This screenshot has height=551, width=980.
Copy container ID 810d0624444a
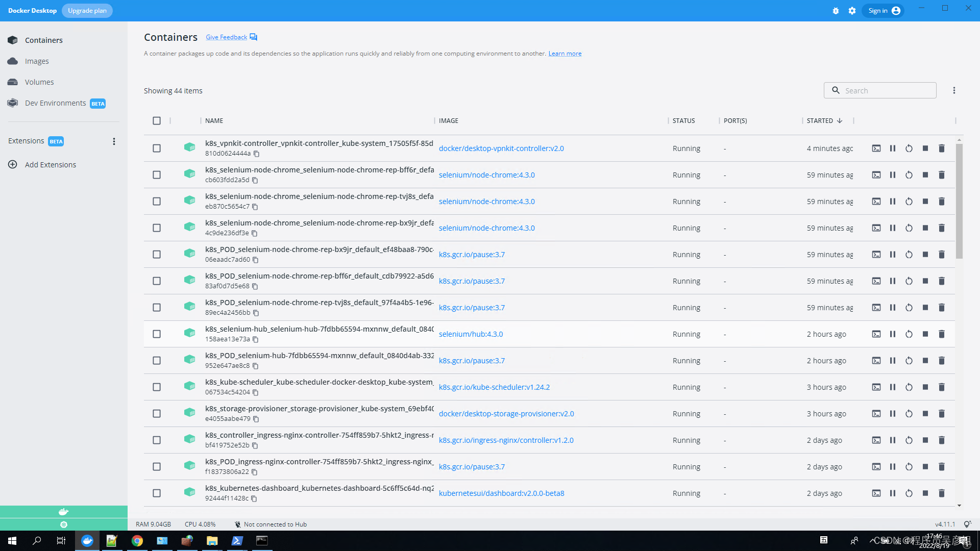click(x=257, y=154)
